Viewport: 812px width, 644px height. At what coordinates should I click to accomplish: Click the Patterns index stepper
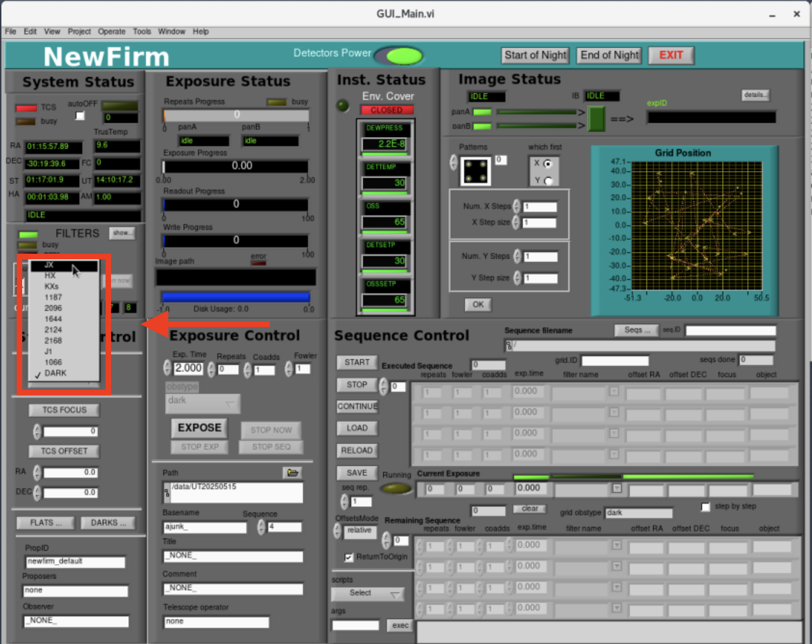point(454,162)
